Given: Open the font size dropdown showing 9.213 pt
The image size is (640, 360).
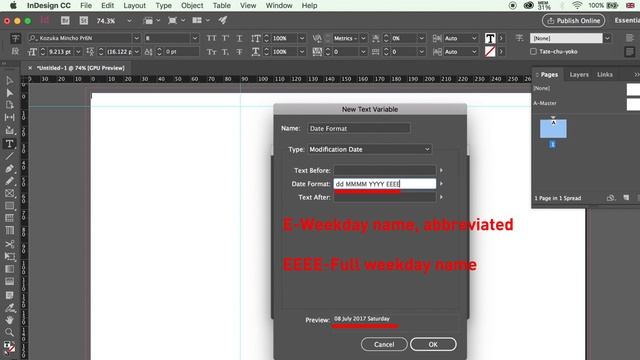Looking at the screenshot, I should pos(78,52).
